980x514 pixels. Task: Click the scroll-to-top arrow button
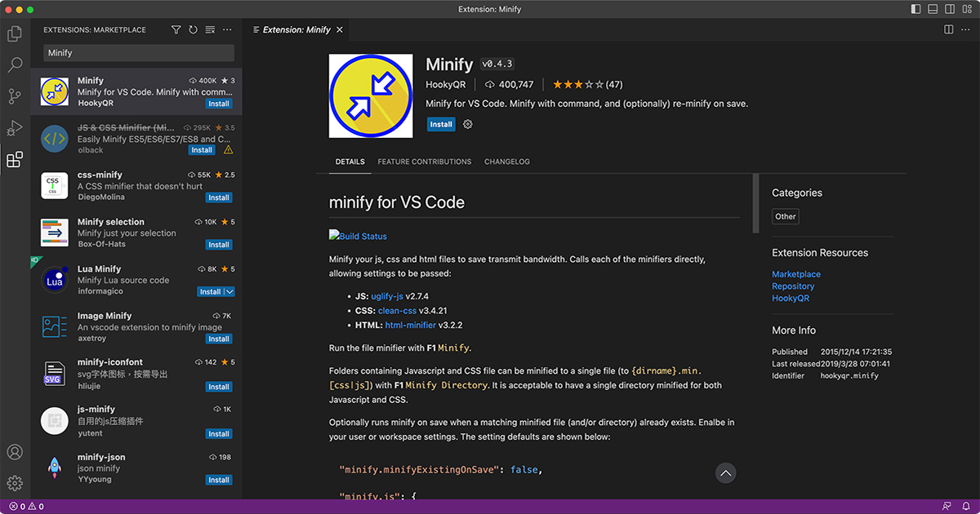tap(725, 472)
